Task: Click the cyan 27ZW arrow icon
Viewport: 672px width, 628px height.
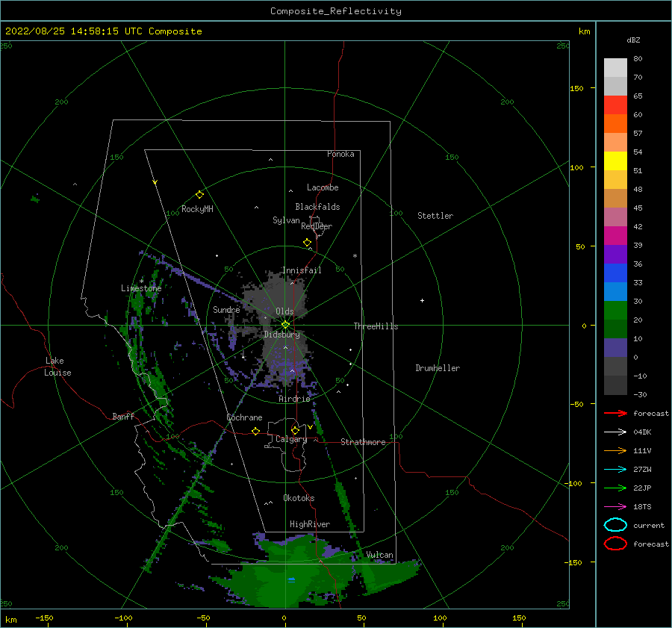Action: click(615, 470)
